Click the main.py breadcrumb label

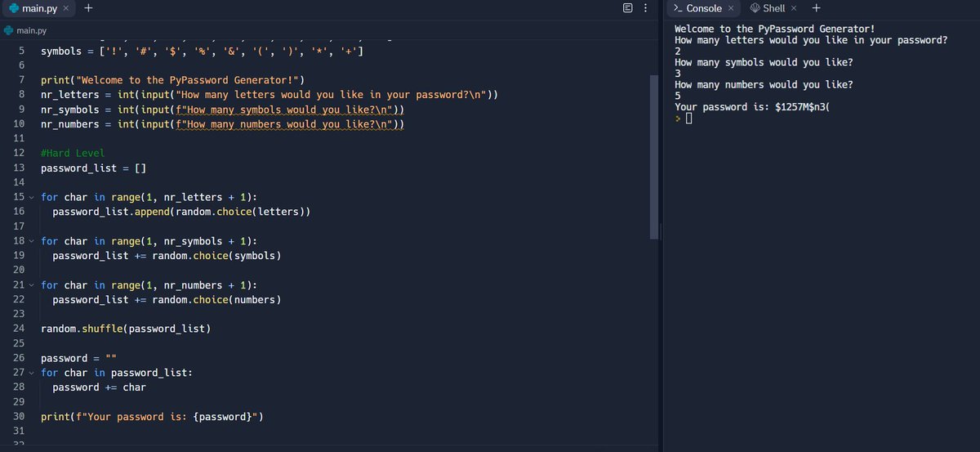tap(32, 30)
